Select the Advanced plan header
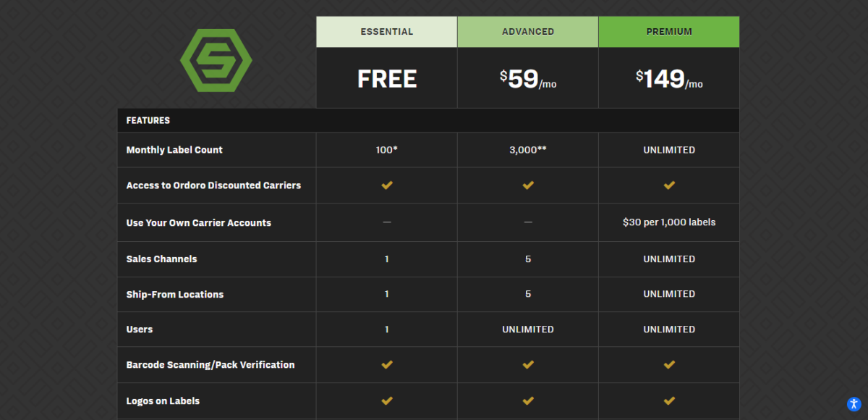This screenshot has height=420, width=868. point(528,32)
